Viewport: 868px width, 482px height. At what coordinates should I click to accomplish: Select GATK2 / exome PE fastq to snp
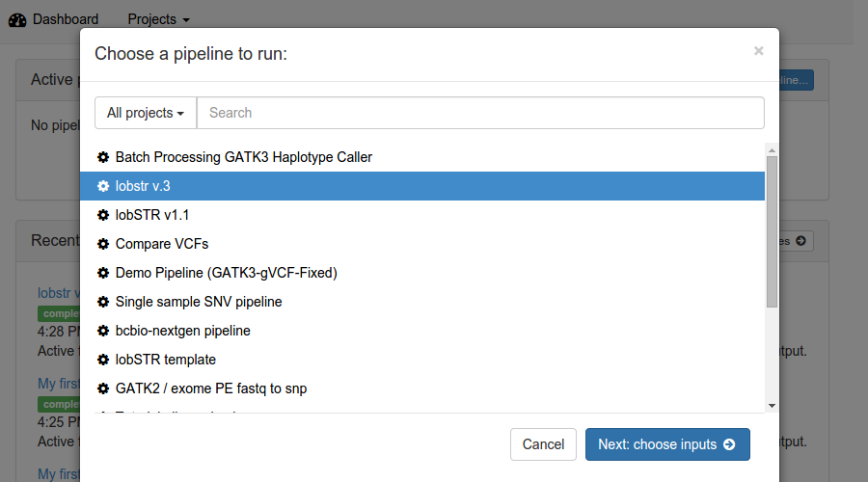click(x=422, y=388)
